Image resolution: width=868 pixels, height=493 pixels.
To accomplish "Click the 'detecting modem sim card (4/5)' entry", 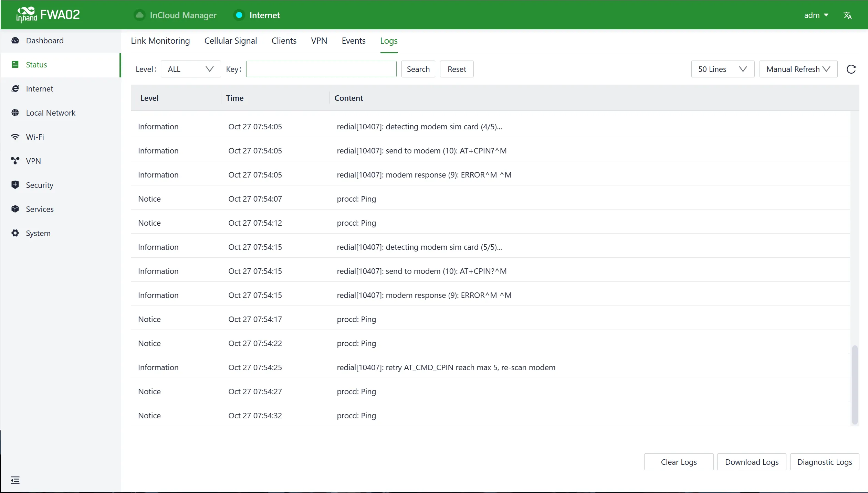I will pos(490,127).
